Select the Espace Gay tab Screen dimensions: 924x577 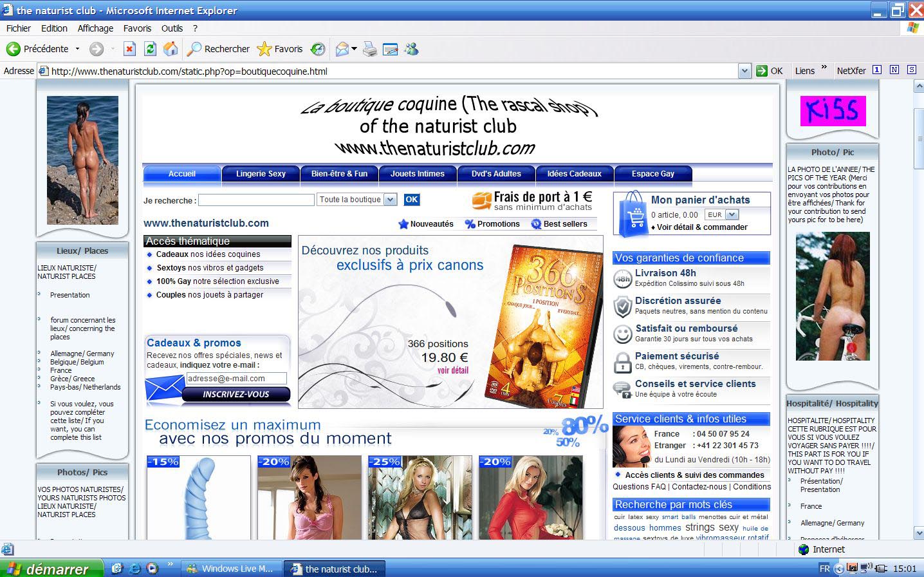pos(653,174)
